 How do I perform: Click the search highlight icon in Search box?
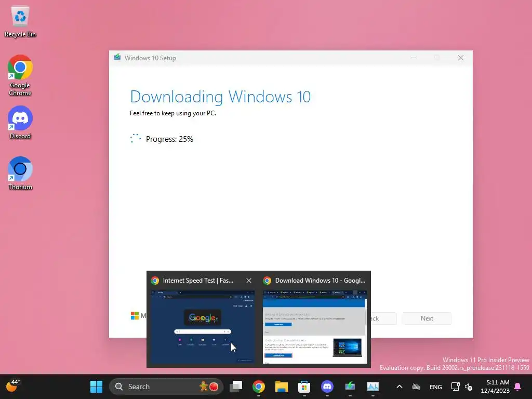tap(209, 387)
